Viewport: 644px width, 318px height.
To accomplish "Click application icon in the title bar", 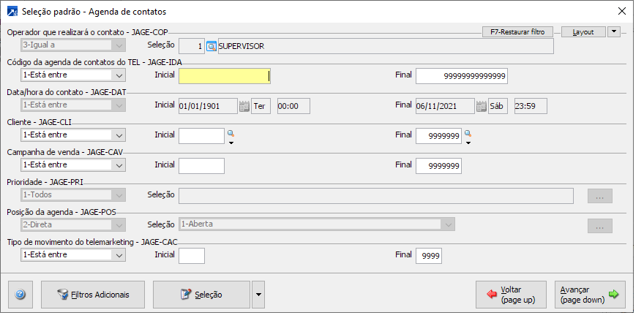I will pyautogui.click(x=12, y=12).
